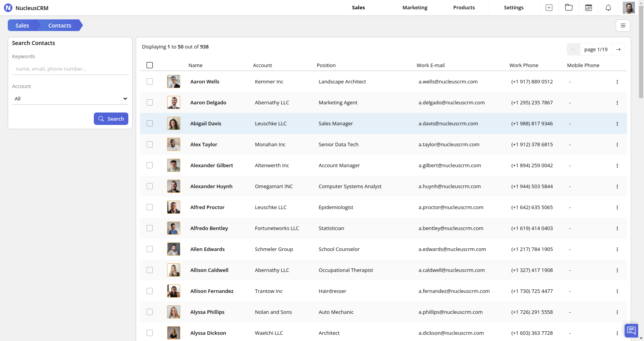Select the Alex Taylor checkbox
This screenshot has height=341, width=644.
[x=150, y=144]
